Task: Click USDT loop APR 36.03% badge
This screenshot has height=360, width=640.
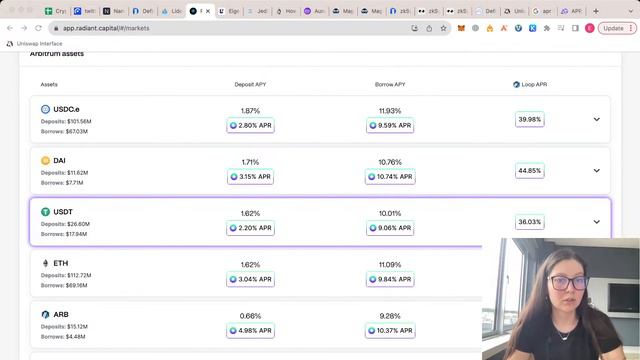Action: pyautogui.click(x=529, y=222)
